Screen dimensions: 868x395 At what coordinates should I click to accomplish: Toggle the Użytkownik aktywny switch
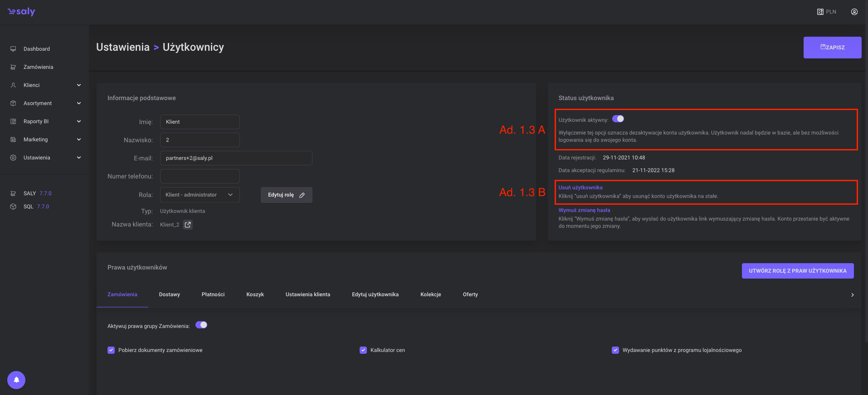coord(618,119)
